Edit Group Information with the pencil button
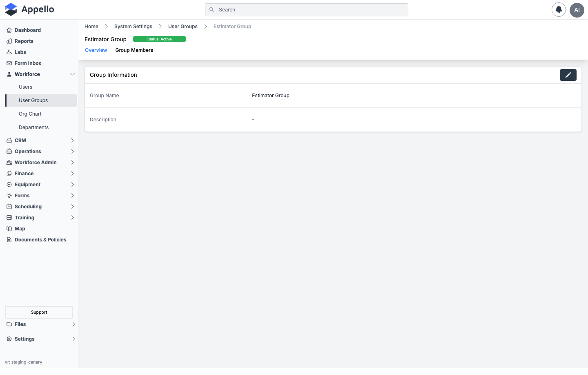Image resolution: width=588 pixels, height=375 pixels. 568,75
